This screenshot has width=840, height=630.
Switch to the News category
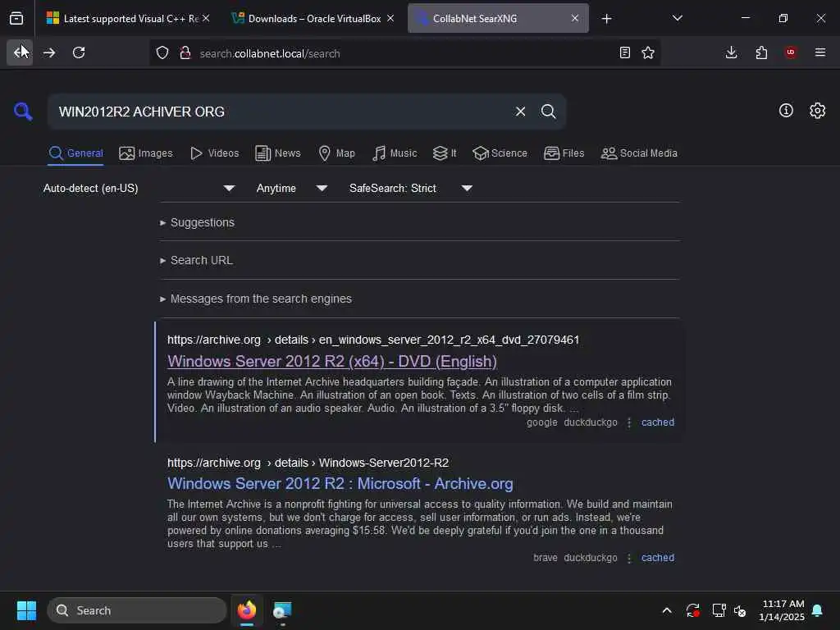click(277, 153)
